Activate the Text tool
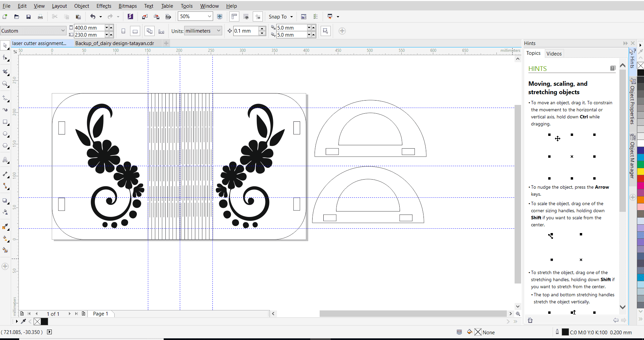644x340 pixels. coord(5,160)
